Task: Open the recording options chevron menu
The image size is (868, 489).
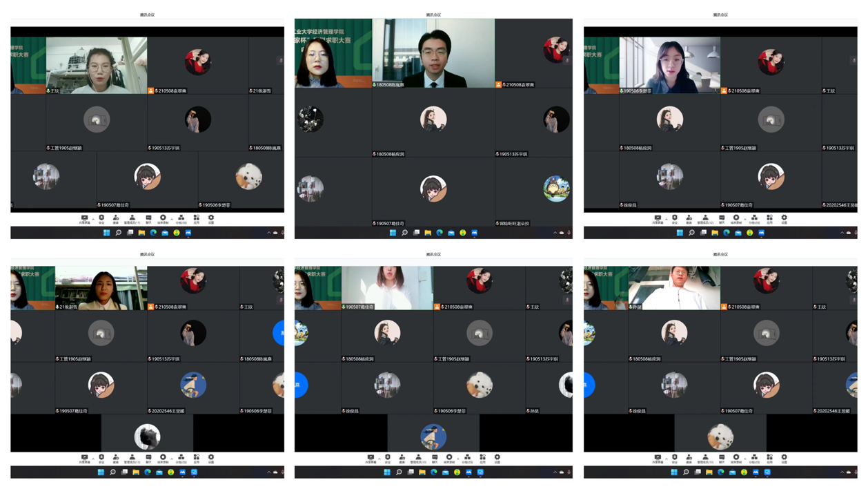Action: point(172,217)
